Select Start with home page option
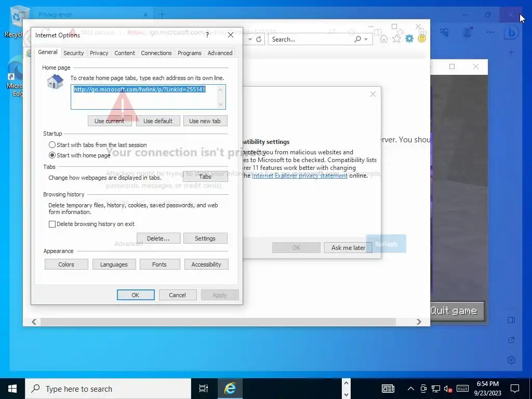 point(79,155)
